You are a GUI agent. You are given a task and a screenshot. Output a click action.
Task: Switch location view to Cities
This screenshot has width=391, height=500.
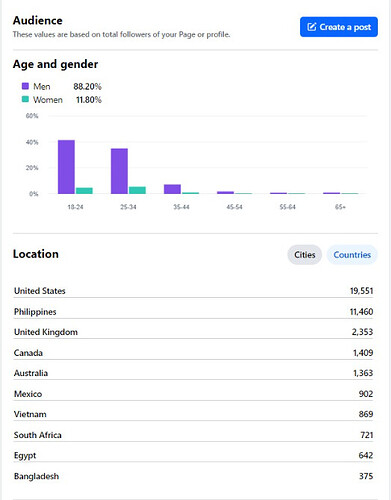coord(304,255)
